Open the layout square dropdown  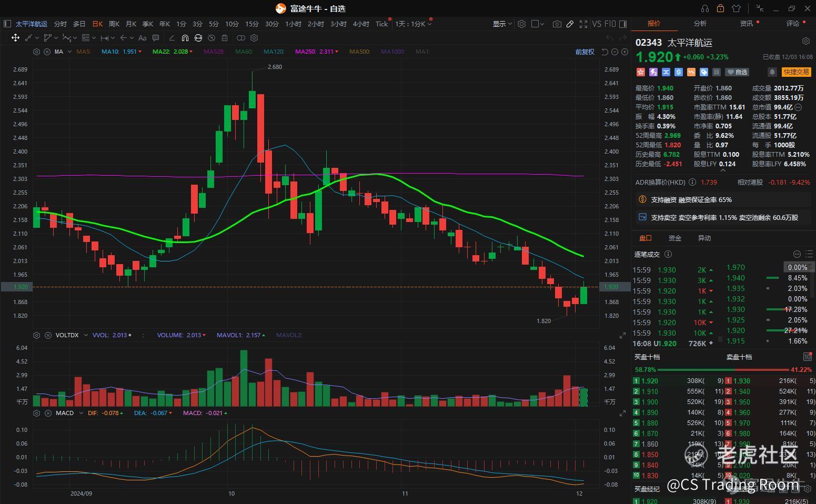click(x=538, y=24)
